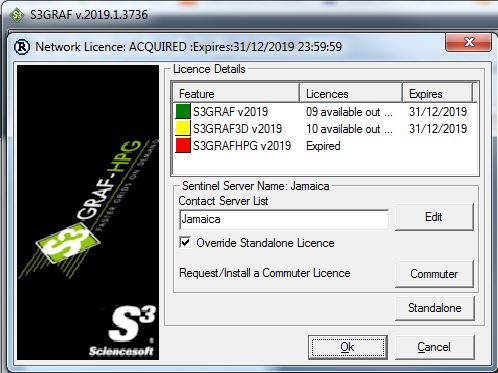Click the S3GRAF3D v2019 expiry date 31/12/2019
Image resolution: width=498 pixels, height=373 pixels.
(438, 129)
